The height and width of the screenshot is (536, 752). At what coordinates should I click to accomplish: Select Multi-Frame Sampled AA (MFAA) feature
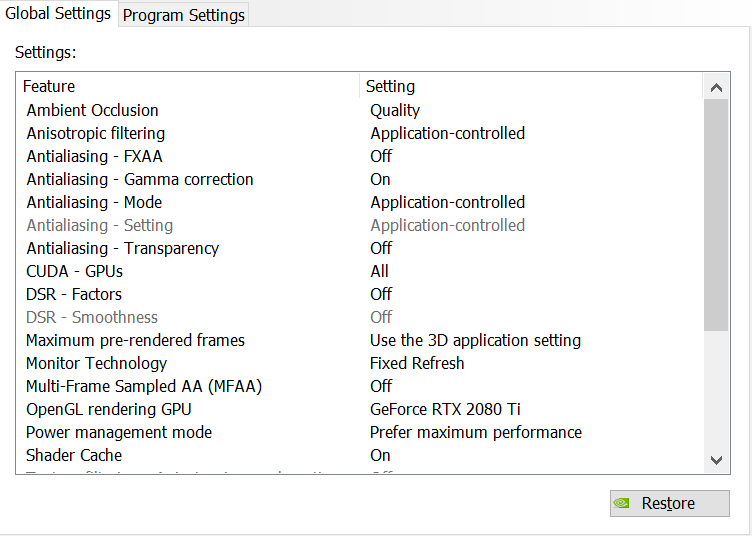click(144, 386)
